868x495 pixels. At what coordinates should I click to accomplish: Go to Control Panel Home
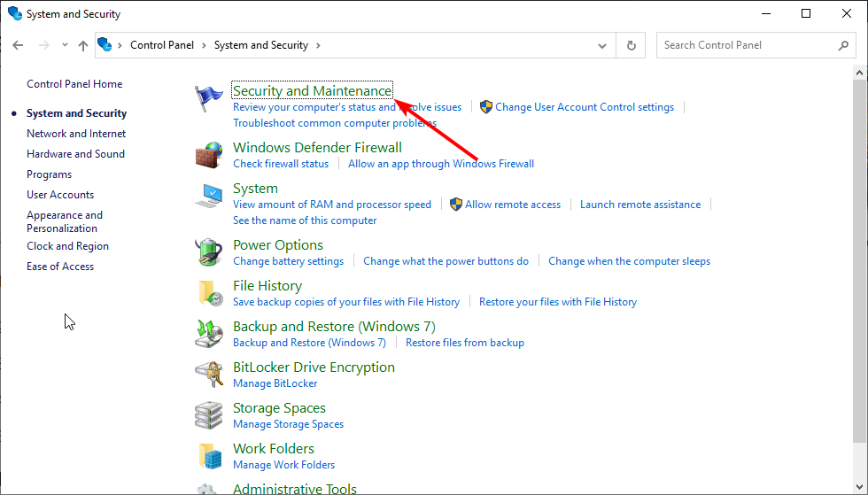[x=74, y=84]
